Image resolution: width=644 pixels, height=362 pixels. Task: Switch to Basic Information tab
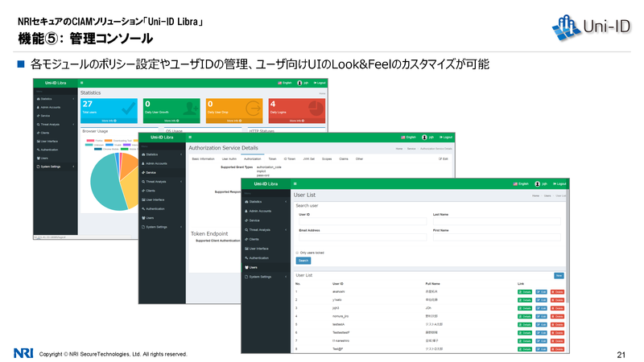point(204,158)
